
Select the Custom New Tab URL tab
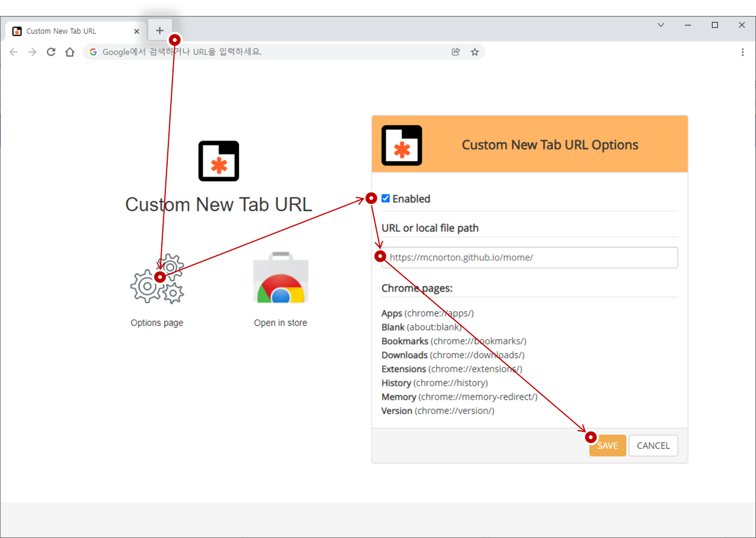coord(76,31)
